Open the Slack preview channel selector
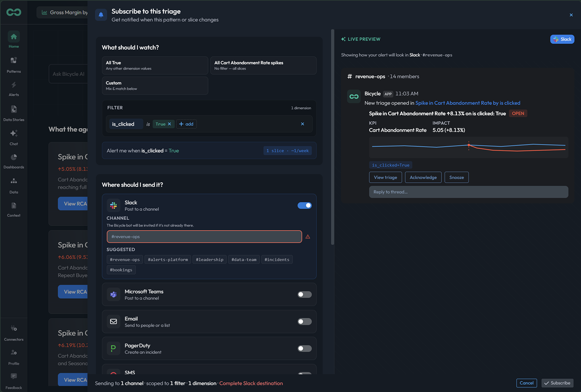This screenshot has width=581, height=392. (x=562, y=39)
